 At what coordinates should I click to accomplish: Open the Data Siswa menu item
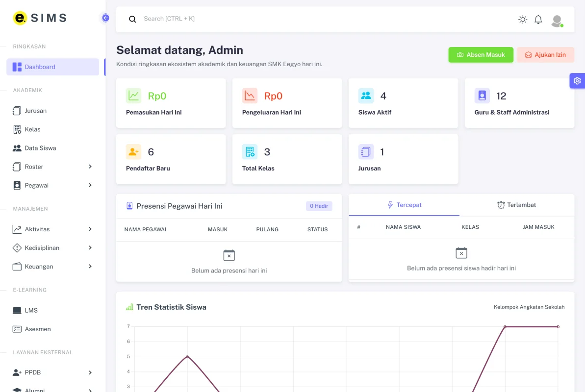coord(52,148)
